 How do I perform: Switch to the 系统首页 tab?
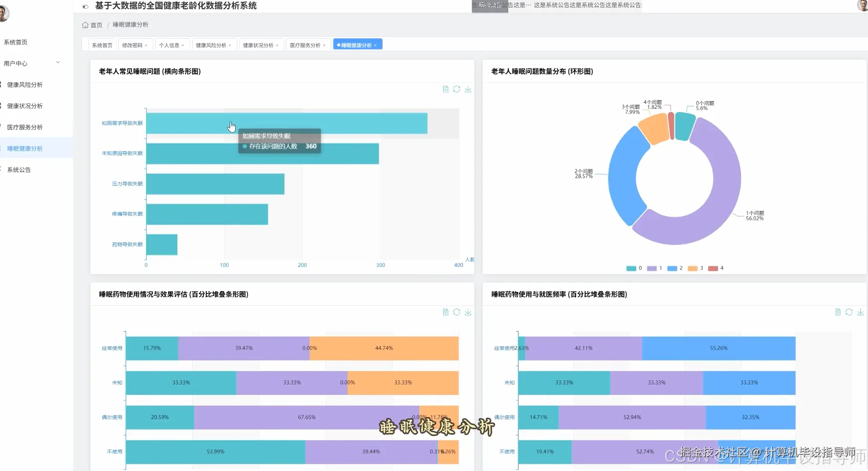pyautogui.click(x=102, y=44)
